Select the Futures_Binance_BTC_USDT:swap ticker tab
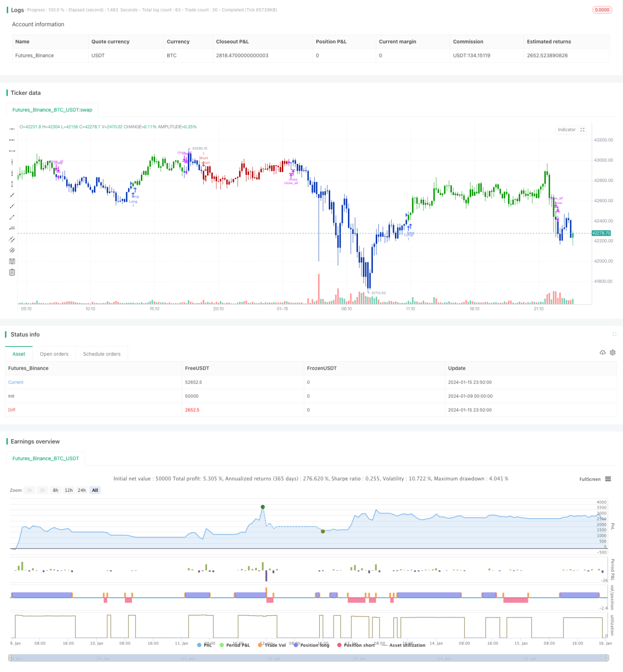This screenshot has height=672, width=623. pos(52,110)
